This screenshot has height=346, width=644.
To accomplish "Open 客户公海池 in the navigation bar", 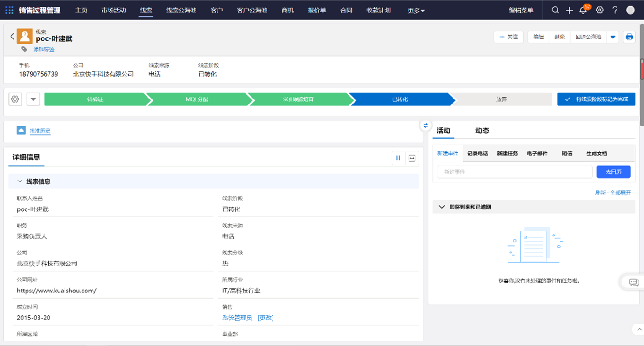I will (252, 10).
